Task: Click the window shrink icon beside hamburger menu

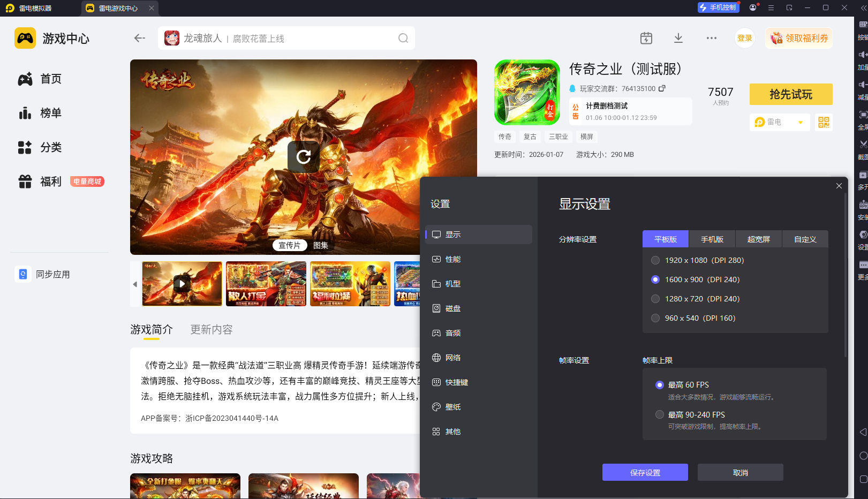Action: pos(789,7)
